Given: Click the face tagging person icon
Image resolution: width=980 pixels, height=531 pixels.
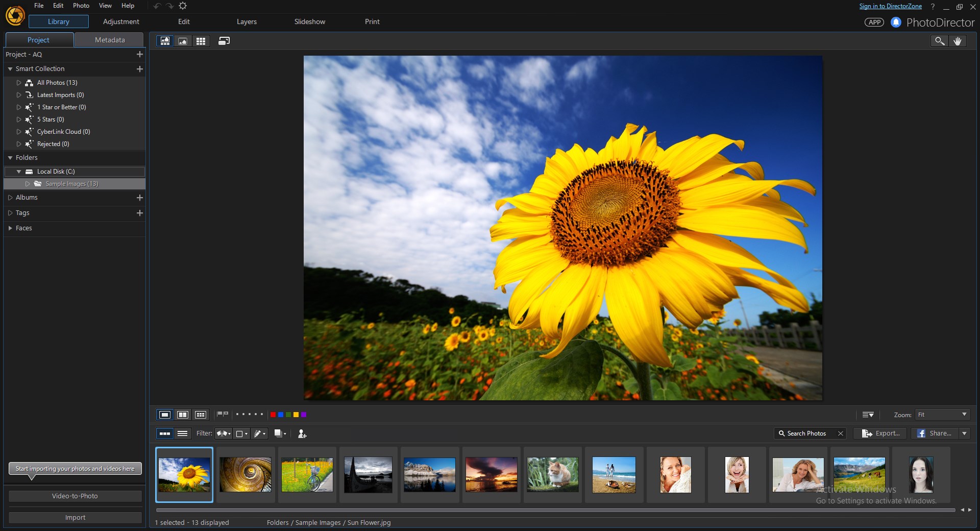Looking at the screenshot, I should tap(302, 433).
